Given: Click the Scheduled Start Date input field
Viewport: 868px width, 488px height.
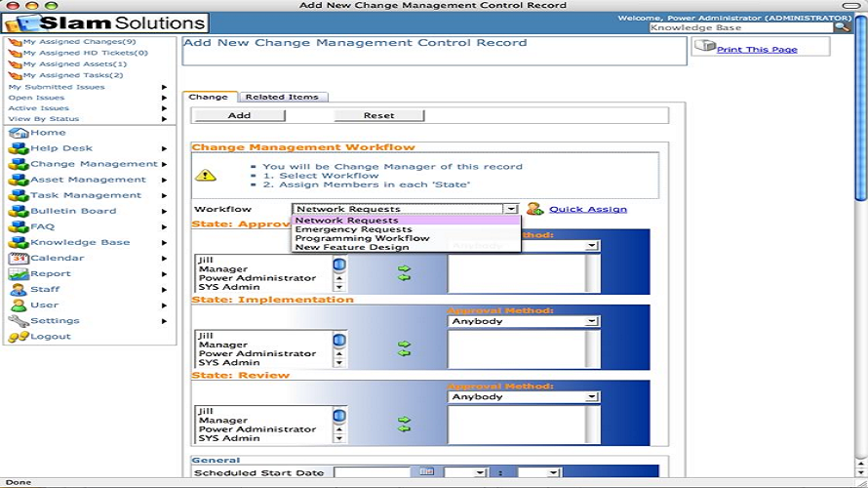Looking at the screenshot, I should coord(372,472).
